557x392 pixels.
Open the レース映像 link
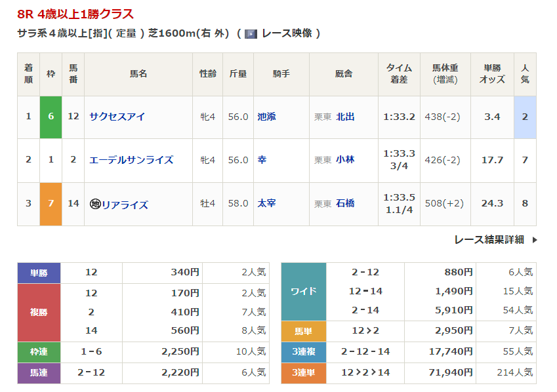click(287, 33)
